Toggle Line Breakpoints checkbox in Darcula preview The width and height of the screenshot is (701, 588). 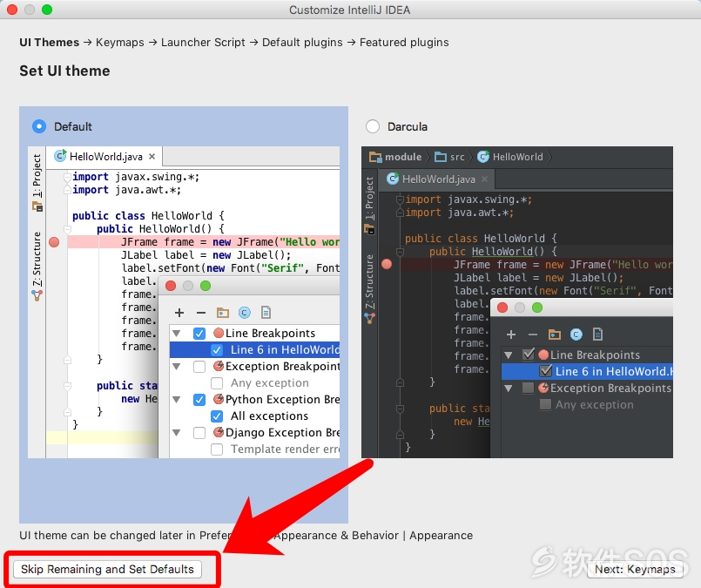click(529, 355)
